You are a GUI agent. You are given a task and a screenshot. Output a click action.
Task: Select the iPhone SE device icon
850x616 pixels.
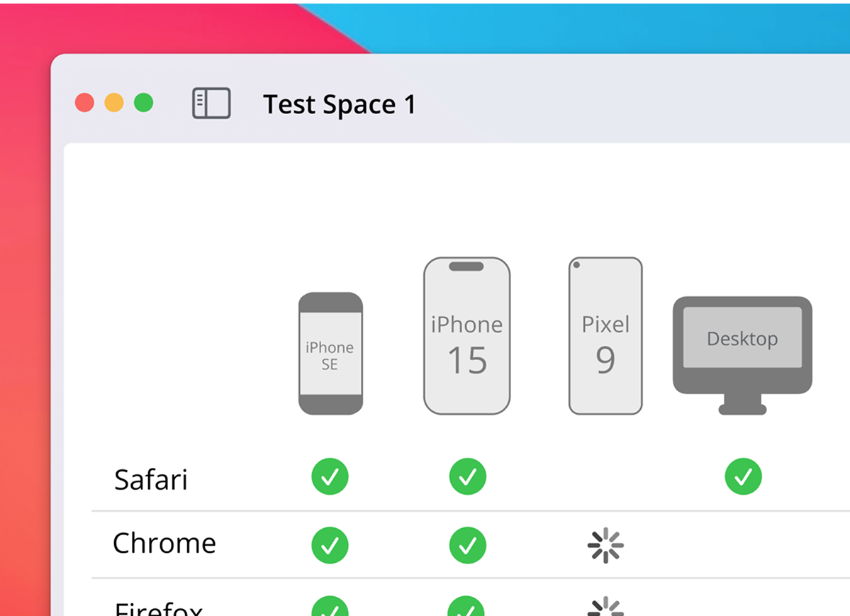(x=330, y=354)
